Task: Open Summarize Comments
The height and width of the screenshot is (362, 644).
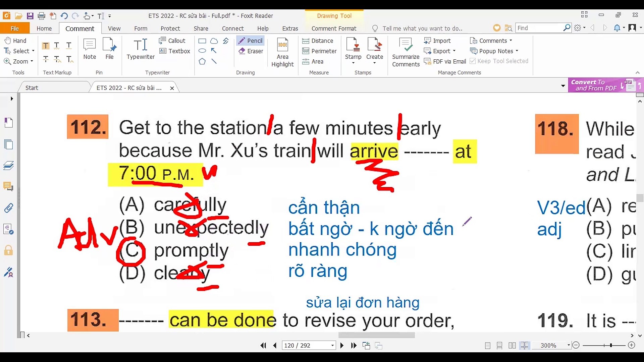Action: 406,52
